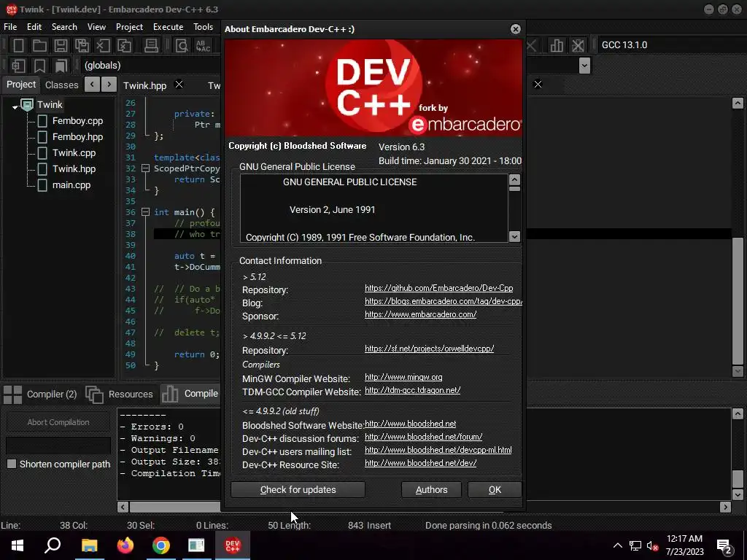
Task: Open the sf.net orwelldevcpp repository link
Action: (x=429, y=349)
